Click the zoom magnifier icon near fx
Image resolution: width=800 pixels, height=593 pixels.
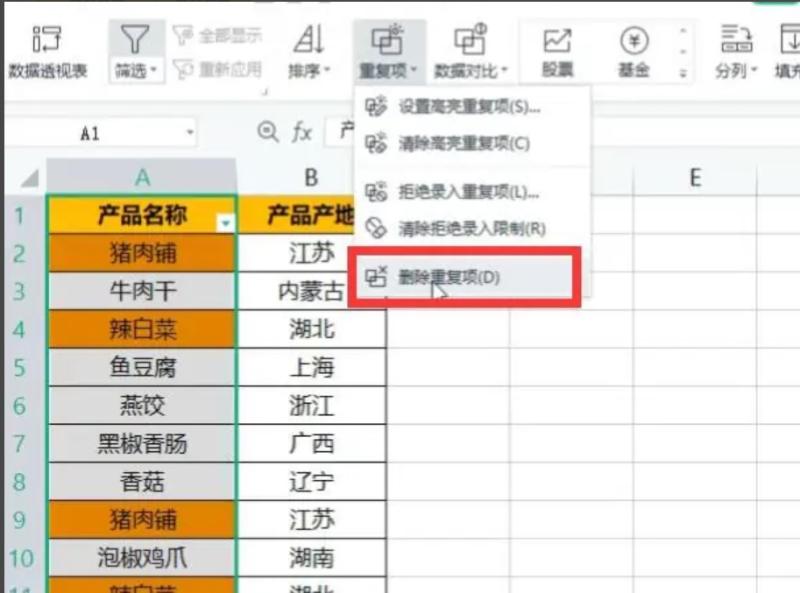(x=267, y=132)
